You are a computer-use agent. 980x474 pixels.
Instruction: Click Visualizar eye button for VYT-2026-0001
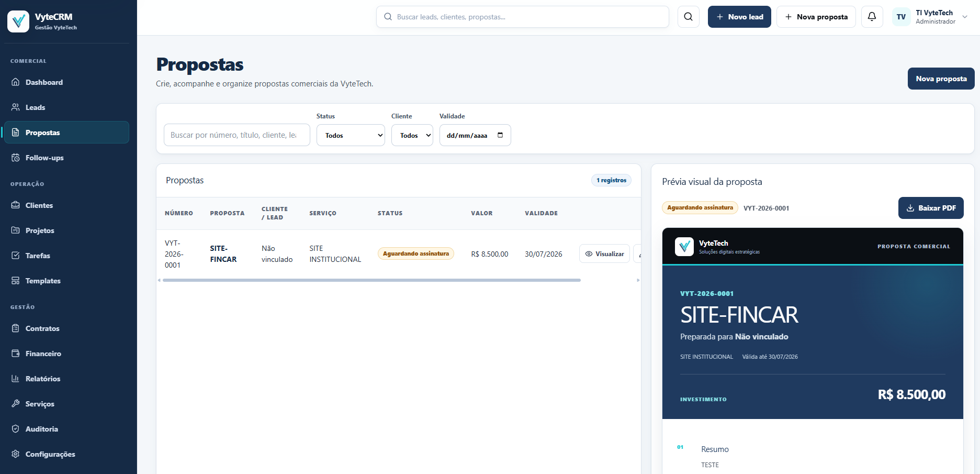(604, 253)
